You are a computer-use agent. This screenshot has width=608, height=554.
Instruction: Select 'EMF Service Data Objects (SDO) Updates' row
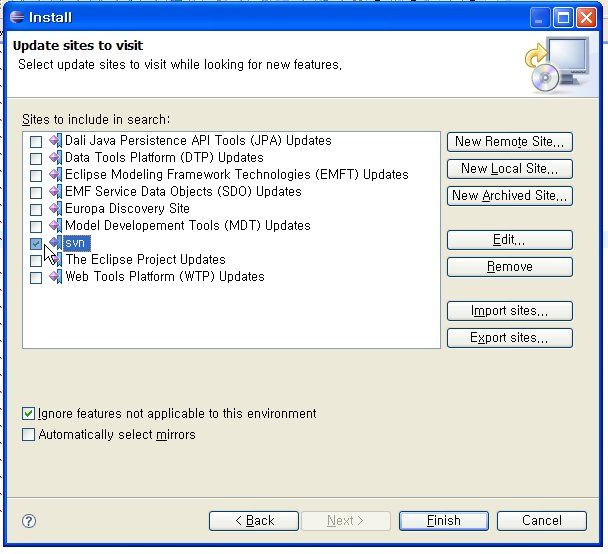(x=183, y=192)
